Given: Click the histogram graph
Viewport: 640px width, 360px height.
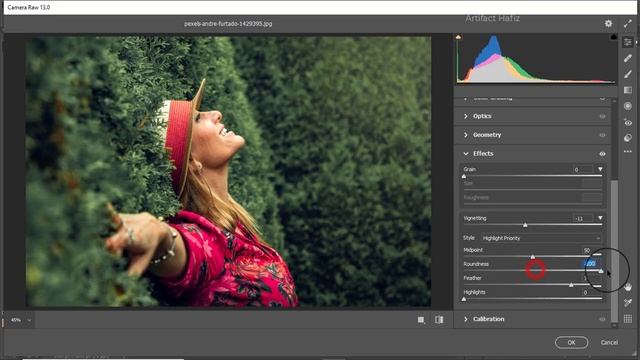Looking at the screenshot, I should (x=536, y=59).
